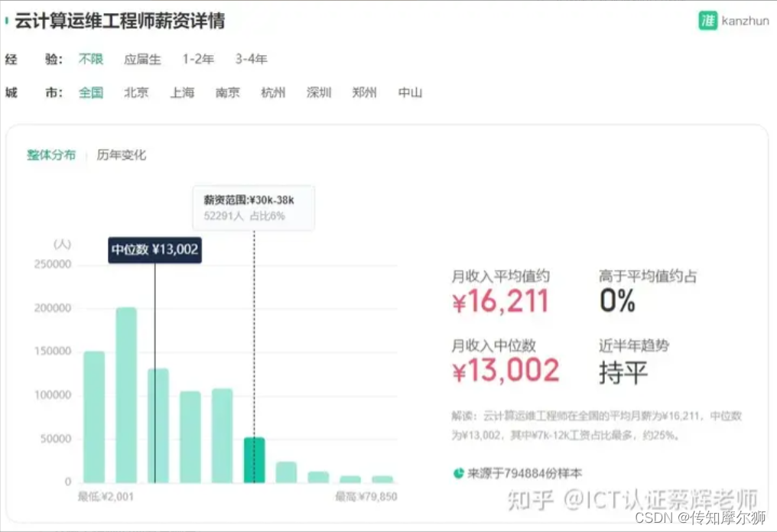Click the 最低:¥2,001 axis label
Viewport: 777px width, 532px height.
pos(106,496)
